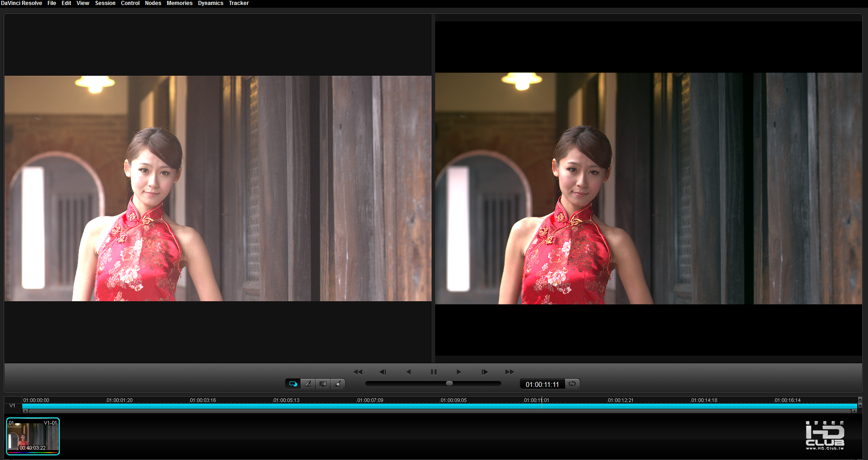868x460 pixels.
Task: Click the playback scrubber handle
Action: click(449, 383)
